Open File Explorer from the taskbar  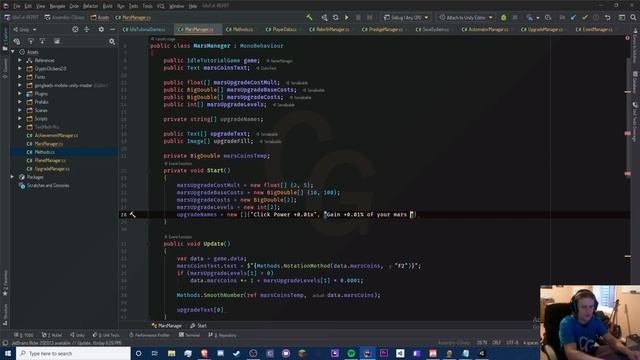[x=171, y=353]
